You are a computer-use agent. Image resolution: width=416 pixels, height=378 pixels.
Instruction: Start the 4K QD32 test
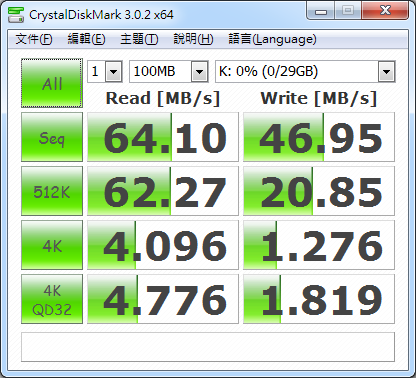click(52, 299)
